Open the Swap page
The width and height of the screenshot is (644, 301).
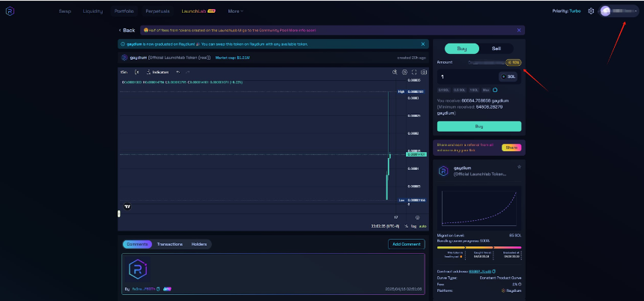(65, 11)
